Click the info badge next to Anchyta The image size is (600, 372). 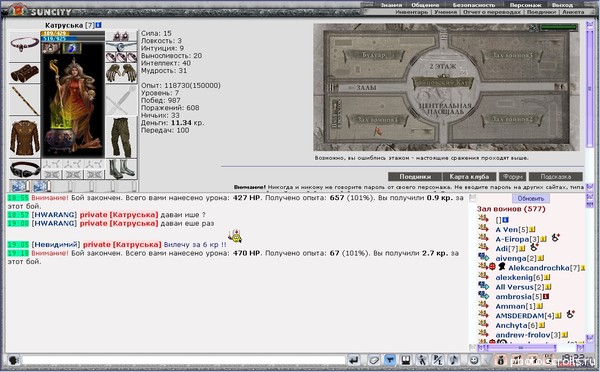coord(542,325)
